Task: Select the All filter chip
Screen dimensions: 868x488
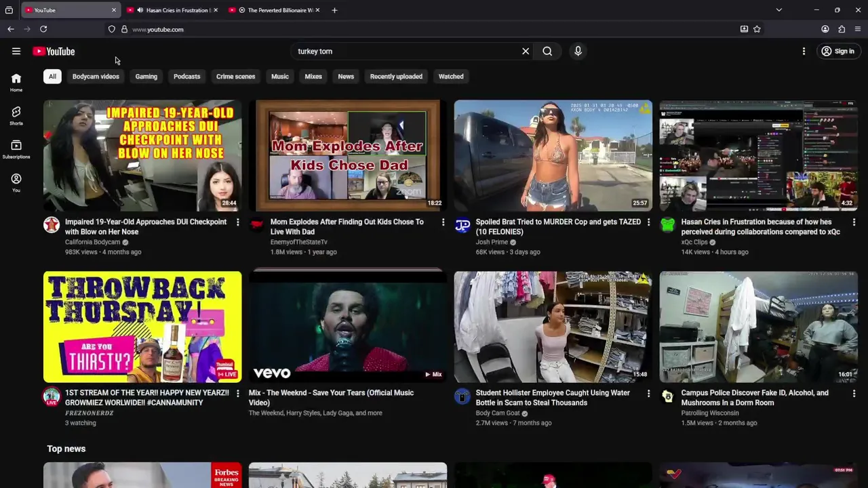Action: 52,77
